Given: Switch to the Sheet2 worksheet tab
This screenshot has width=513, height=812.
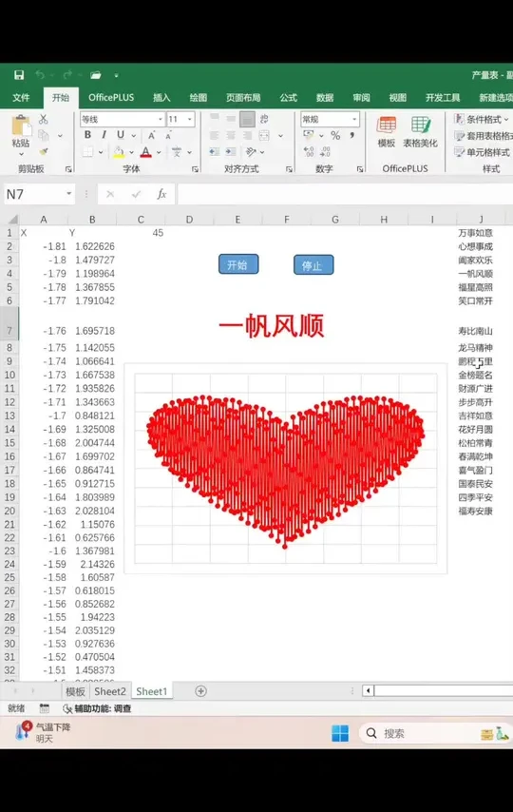Looking at the screenshot, I should point(110,691).
